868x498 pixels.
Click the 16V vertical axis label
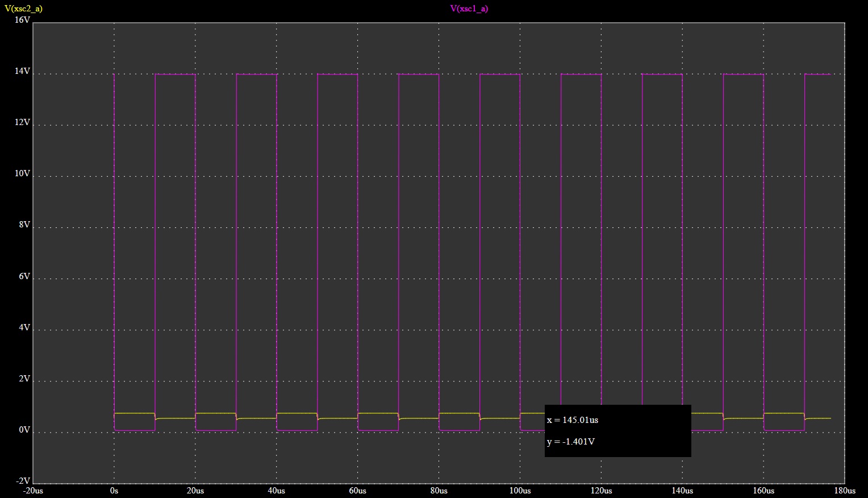point(22,20)
